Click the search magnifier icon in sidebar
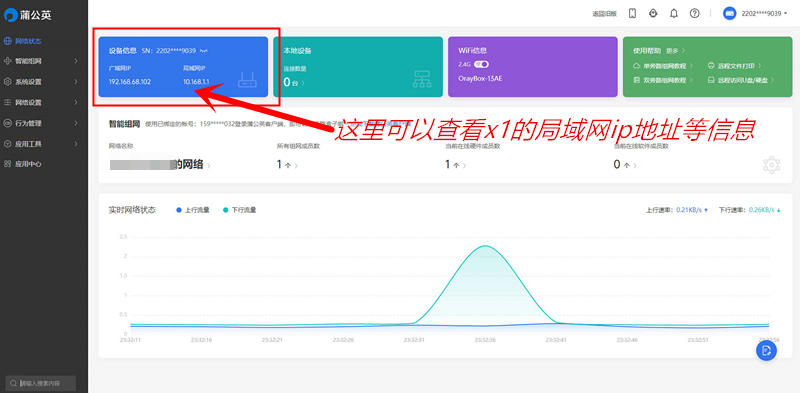Viewport: 800px width, 393px height. pos(14,383)
